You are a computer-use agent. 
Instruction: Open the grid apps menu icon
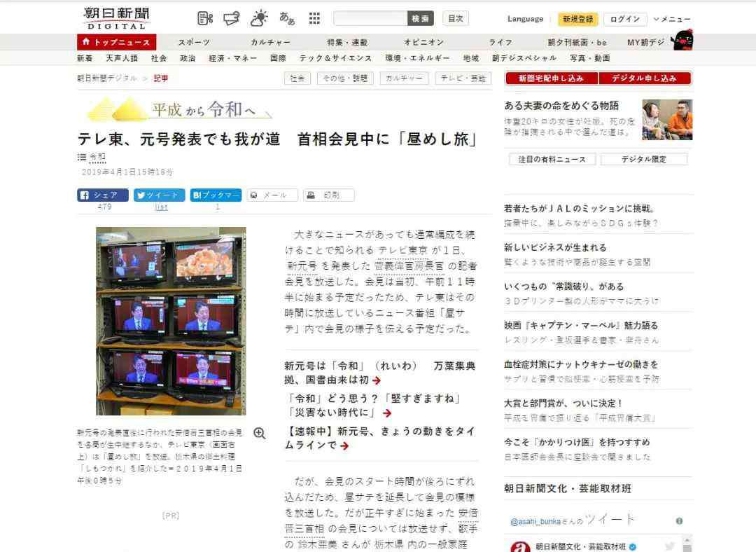[314, 18]
